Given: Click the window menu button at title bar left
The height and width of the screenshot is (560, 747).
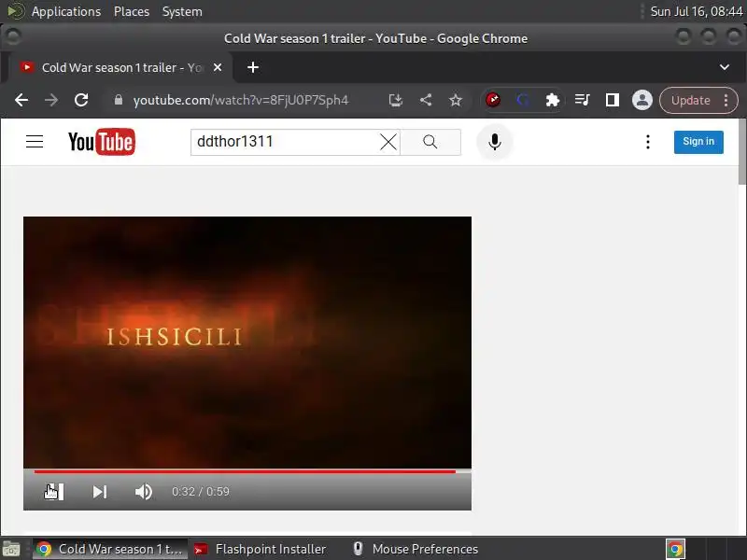Looking at the screenshot, I should pyautogui.click(x=12, y=36).
